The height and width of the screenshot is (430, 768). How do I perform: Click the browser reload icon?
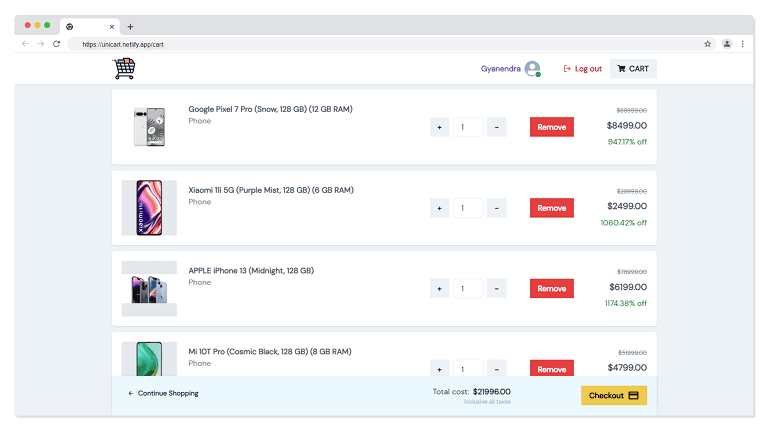56,44
